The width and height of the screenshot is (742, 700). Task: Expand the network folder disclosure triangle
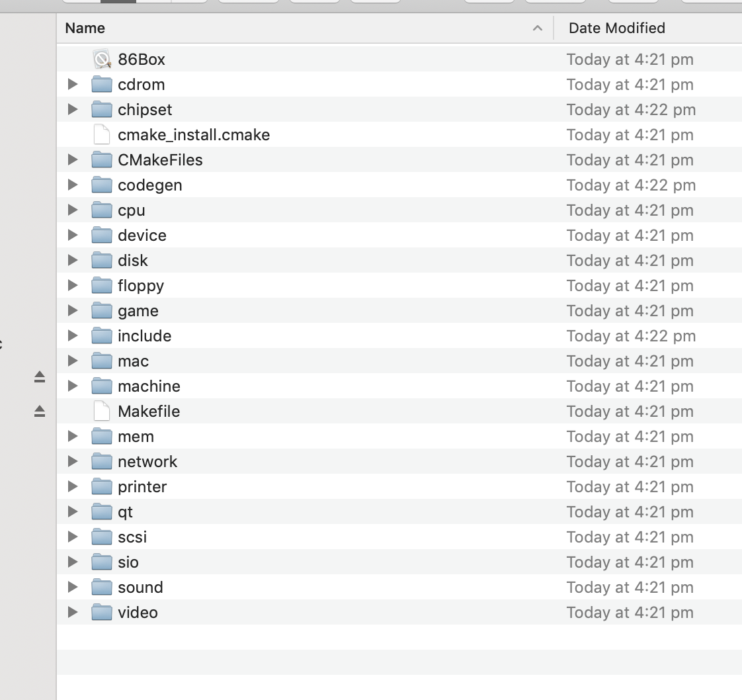coord(72,461)
